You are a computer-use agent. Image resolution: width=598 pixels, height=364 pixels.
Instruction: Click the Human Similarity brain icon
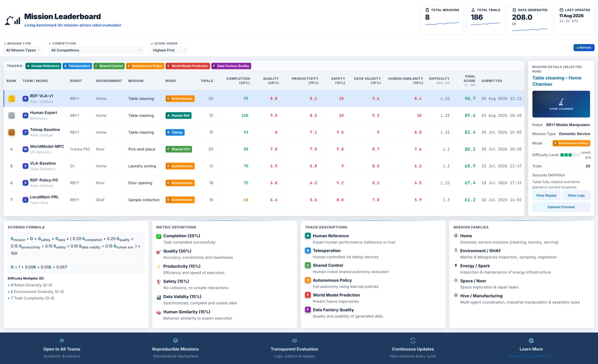[159, 312]
